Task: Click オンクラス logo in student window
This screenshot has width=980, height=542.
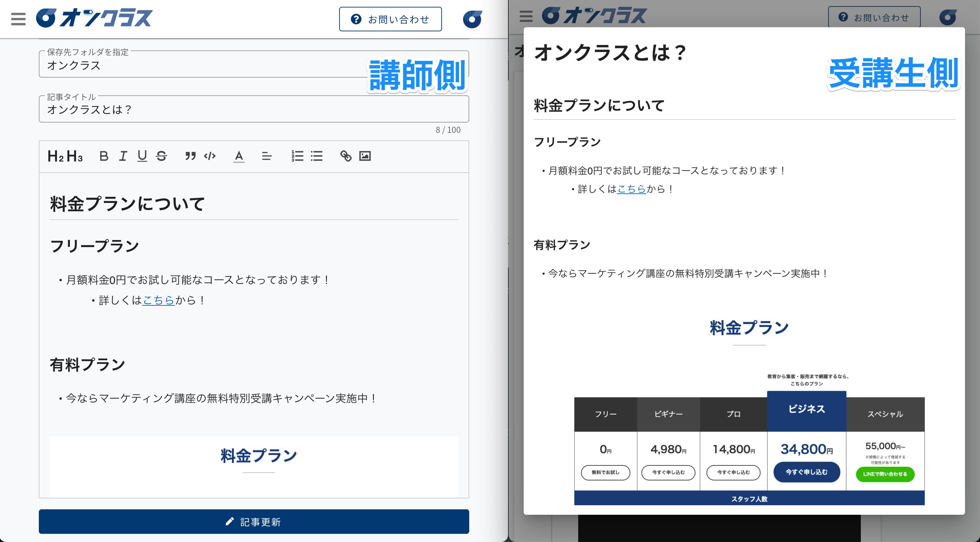Action: (594, 16)
